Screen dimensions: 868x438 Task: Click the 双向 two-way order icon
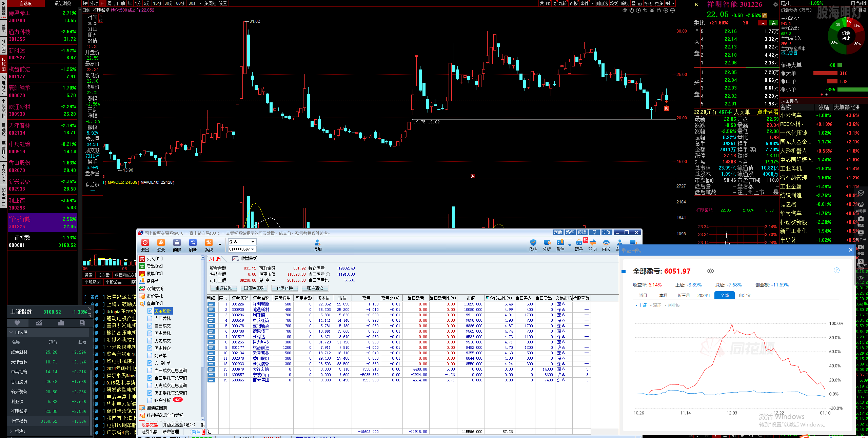pyautogui.click(x=593, y=245)
